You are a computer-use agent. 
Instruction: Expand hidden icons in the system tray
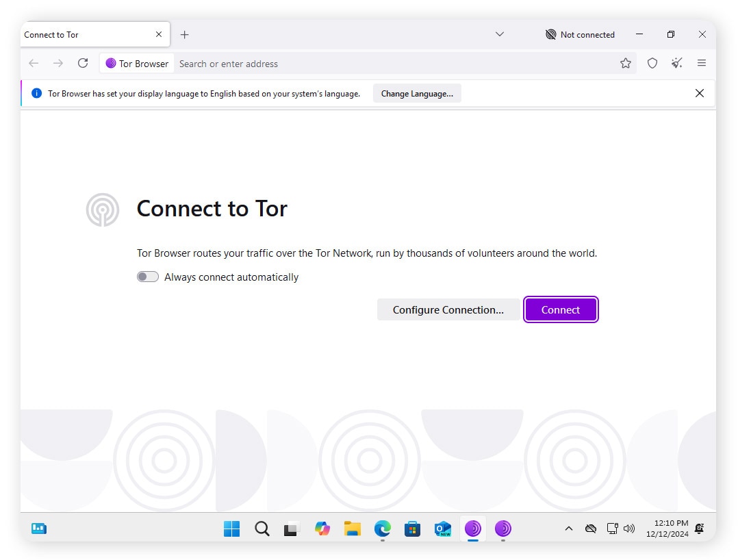pos(569,529)
